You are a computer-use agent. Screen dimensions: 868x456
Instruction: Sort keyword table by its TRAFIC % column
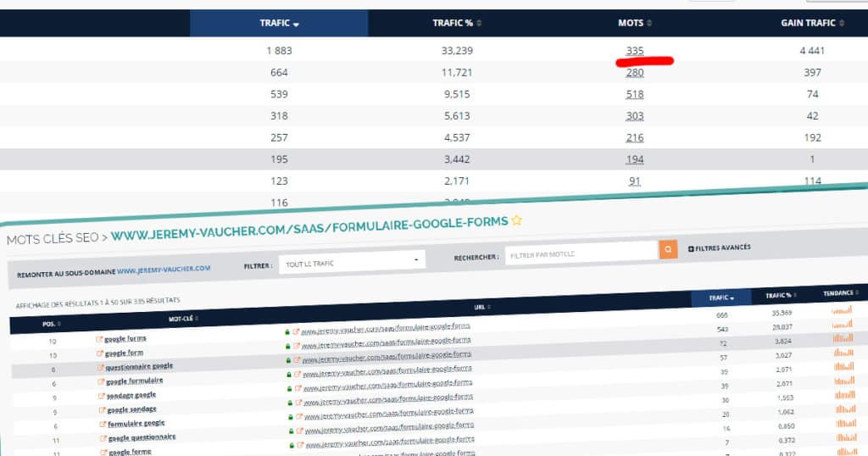tap(781, 296)
